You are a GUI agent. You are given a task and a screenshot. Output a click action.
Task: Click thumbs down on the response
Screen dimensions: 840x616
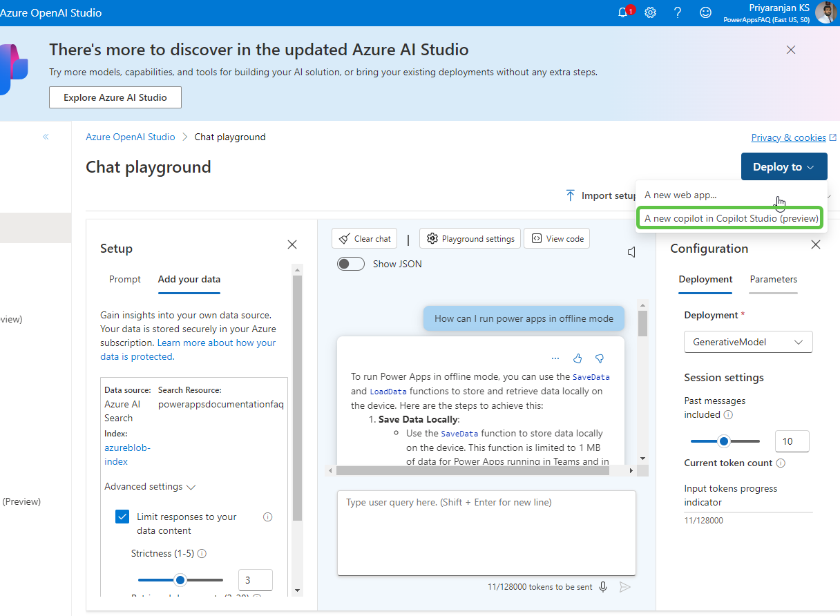(x=600, y=358)
